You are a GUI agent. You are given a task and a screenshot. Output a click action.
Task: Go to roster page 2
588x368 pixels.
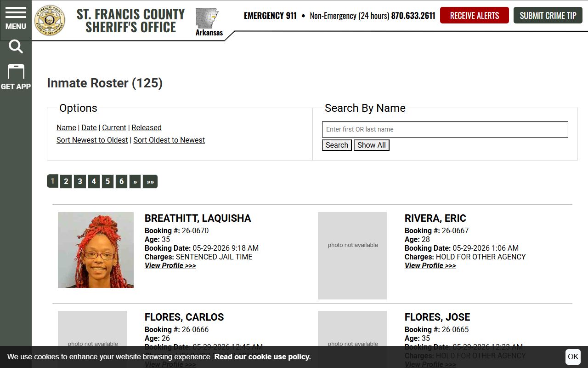click(x=66, y=181)
